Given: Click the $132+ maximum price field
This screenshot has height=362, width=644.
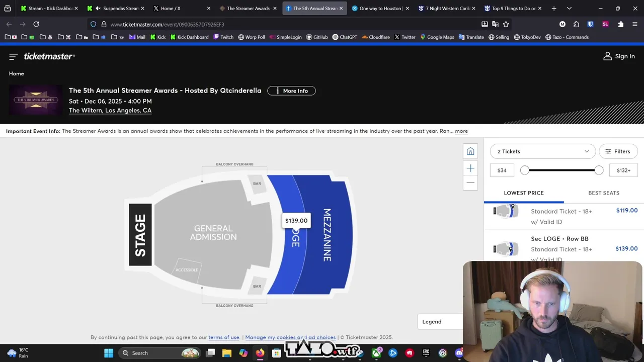Looking at the screenshot, I should [x=623, y=170].
